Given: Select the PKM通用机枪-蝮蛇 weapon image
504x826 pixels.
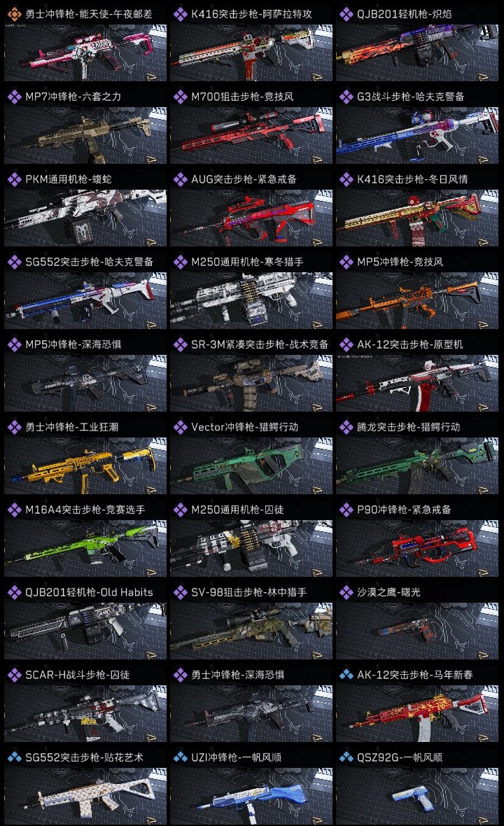Looking at the screenshot, I should click(85, 218).
